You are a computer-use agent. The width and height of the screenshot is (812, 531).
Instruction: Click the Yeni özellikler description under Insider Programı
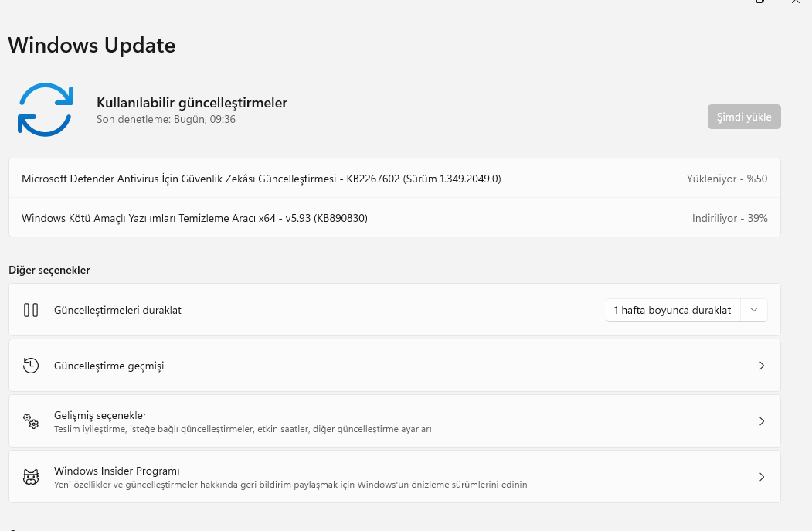(x=290, y=485)
